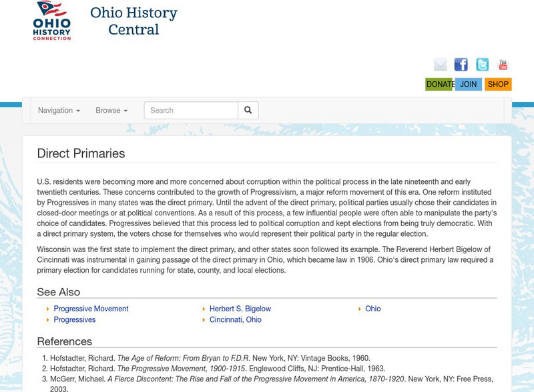Image resolution: width=534 pixels, height=392 pixels.
Task: Visit the YouTube channel icon
Action: click(x=503, y=65)
